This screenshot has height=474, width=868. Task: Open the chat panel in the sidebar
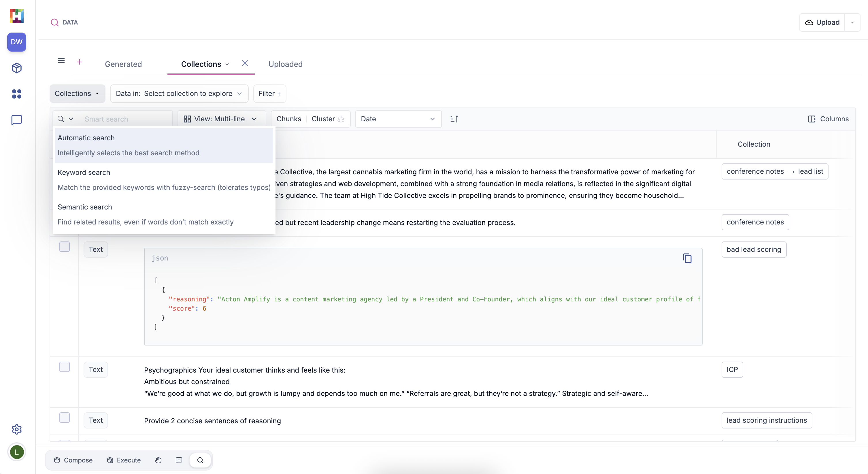tap(16, 120)
